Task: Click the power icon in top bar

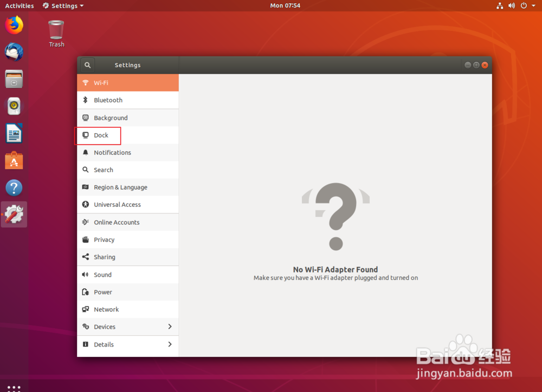Action: [x=524, y=5]
